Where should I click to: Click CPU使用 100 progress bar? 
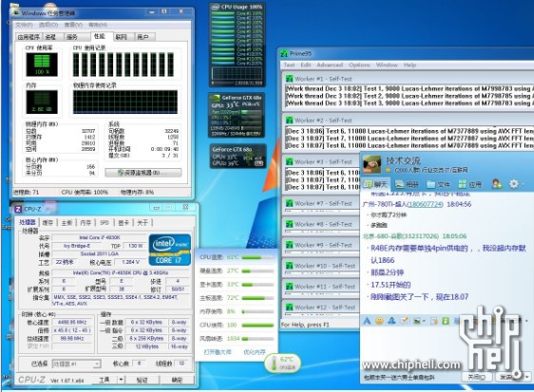[x=257, y=326]
